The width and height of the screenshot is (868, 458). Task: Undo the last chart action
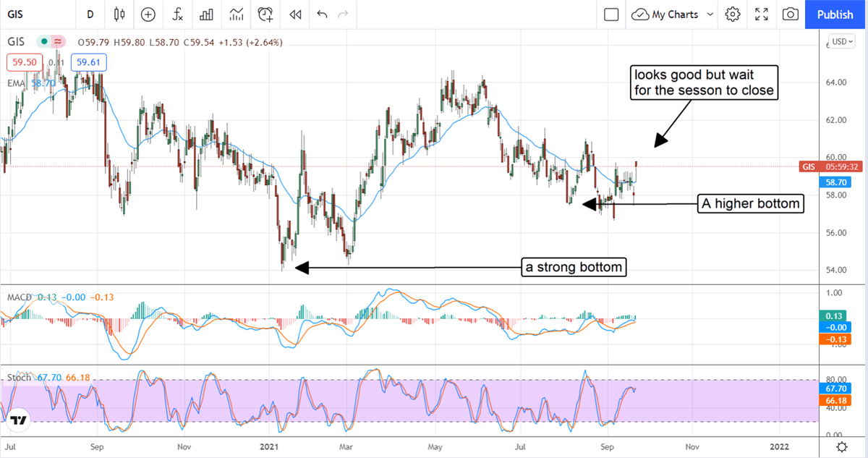tap(322, 14)
